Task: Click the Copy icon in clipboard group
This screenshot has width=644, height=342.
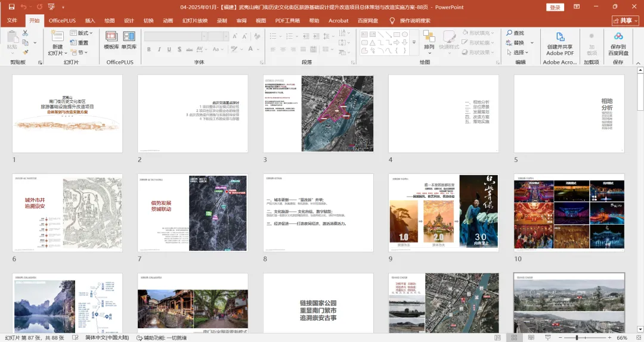Action: tap(26, 42)
